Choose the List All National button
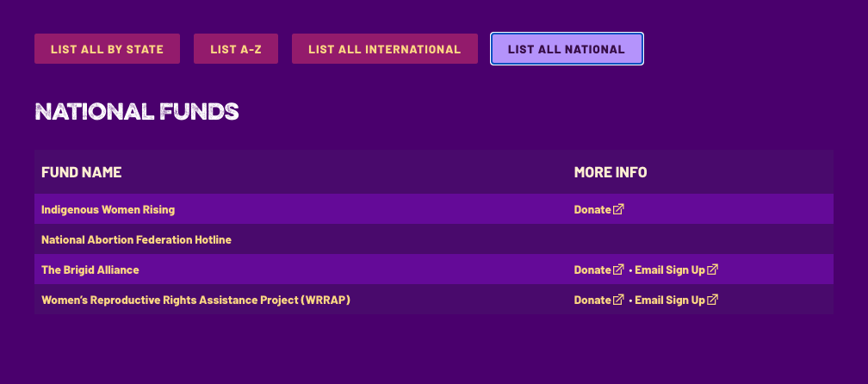The height and width of the screenshot is (384, 868). coord(567,49)
